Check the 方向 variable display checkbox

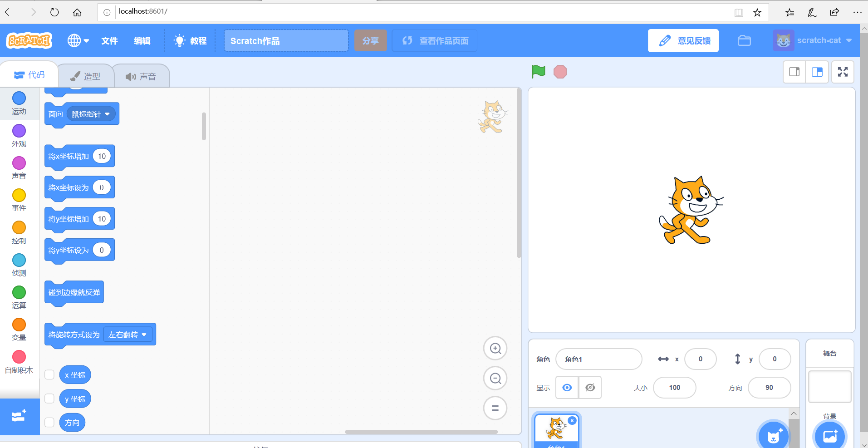tap(49, 422)
